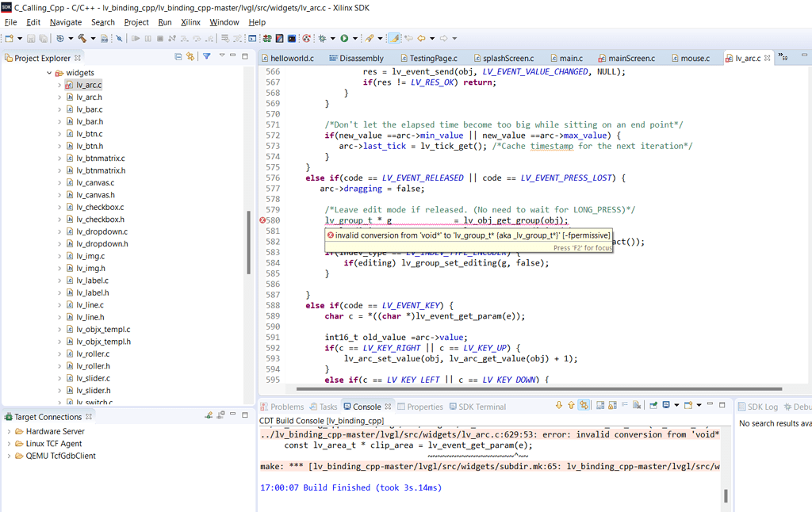This screenshot has width=812, height=512.
Task: Click the lv_arc.c:629:53 error line in console
Action: pos(490,435)
